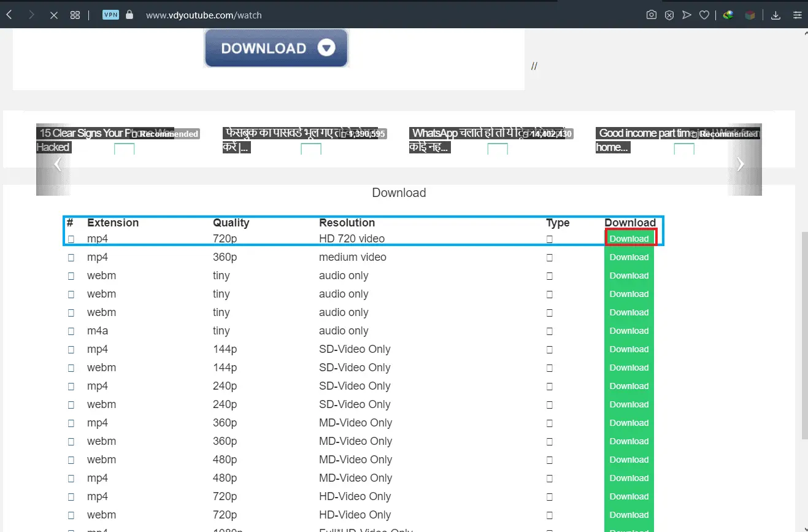The height and width of the screenshot is (532, 808).
Task: Send page via the Flow arrow icon
Action: pos(687,15)
